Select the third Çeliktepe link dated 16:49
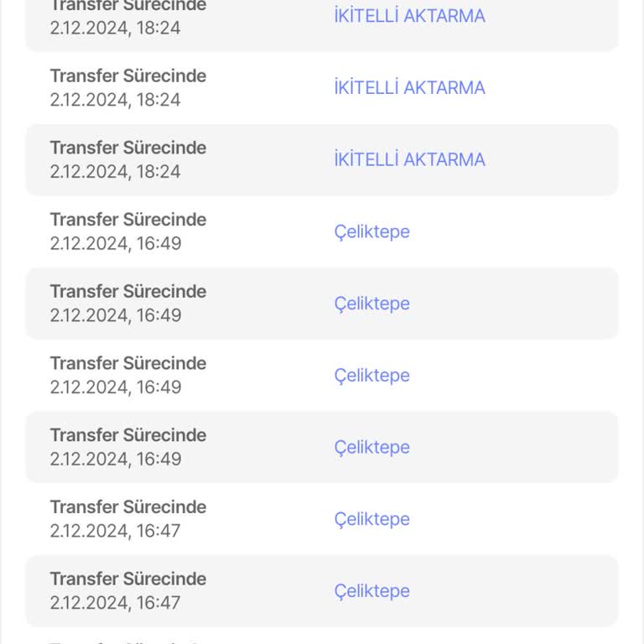The image size is (644, 644). tap(371, 376)
